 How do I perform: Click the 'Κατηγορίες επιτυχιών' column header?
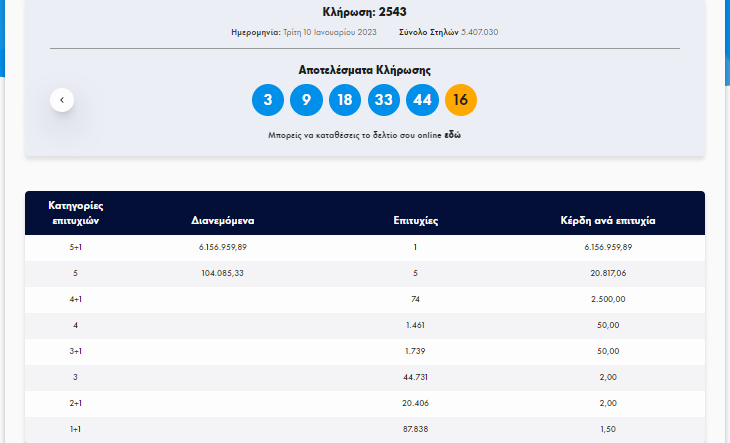tap(76, 213)
